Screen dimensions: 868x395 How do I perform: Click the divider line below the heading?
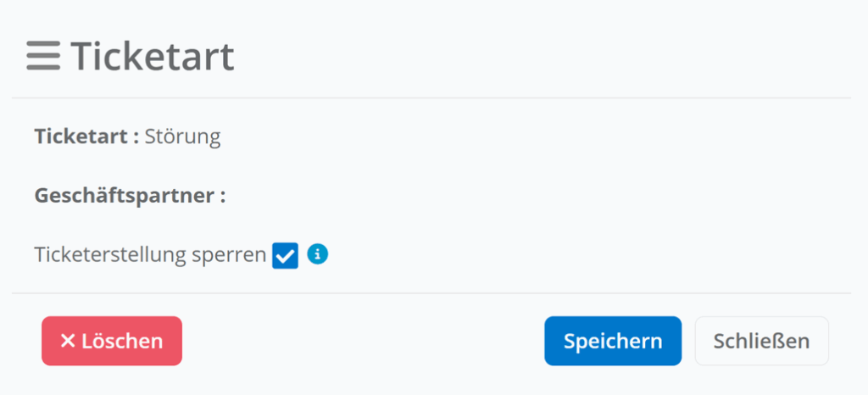tap(431, 98)
